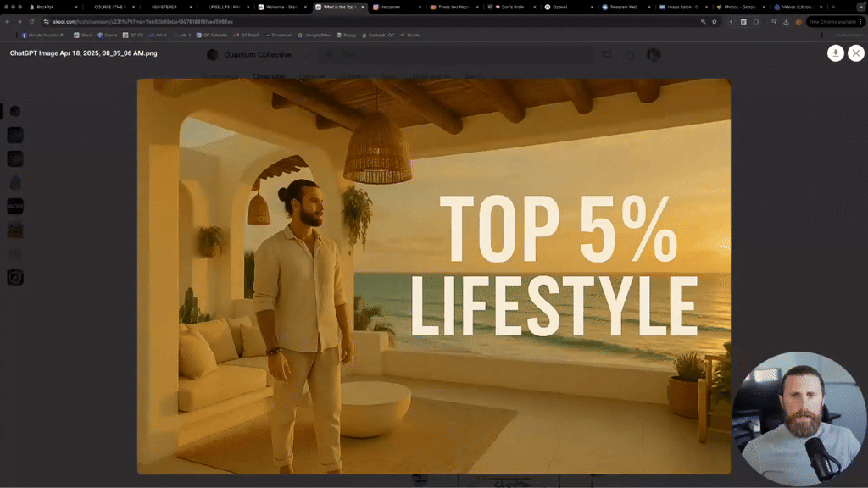Viewport: 868px width, 488px height.
Task: Open the Chrome profile avatar
Action: pos(798,21)
